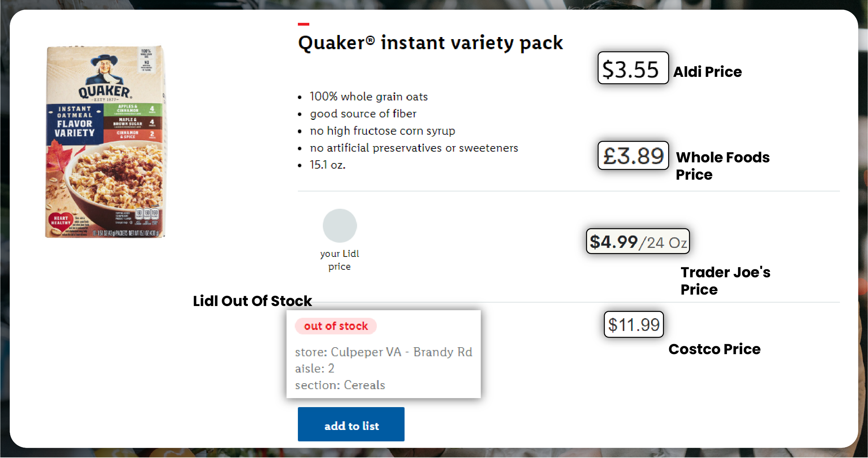The width and height of the screenshot is (868, 458).
Task: Select the $4.99/24 Oz price tag
Action: [x=638, y=241]
